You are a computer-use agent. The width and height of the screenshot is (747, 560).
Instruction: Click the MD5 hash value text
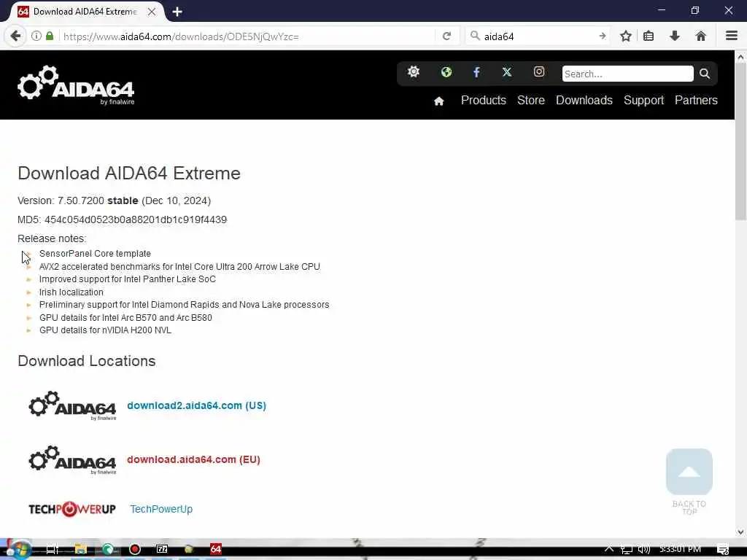[x=135, y=220]
